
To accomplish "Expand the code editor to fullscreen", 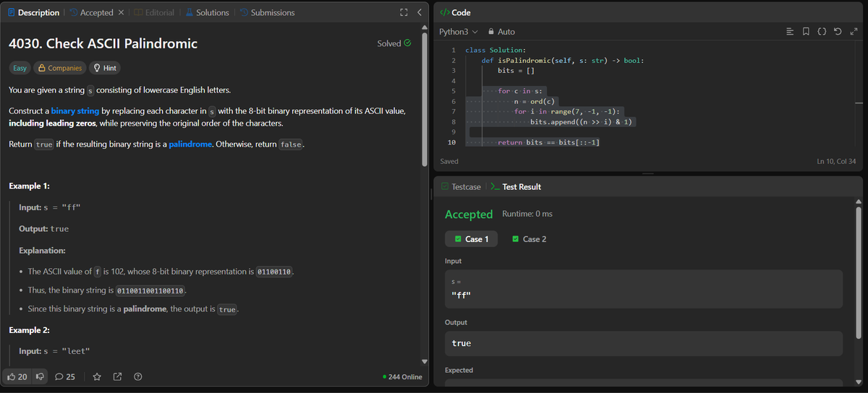I will [854, 32].
